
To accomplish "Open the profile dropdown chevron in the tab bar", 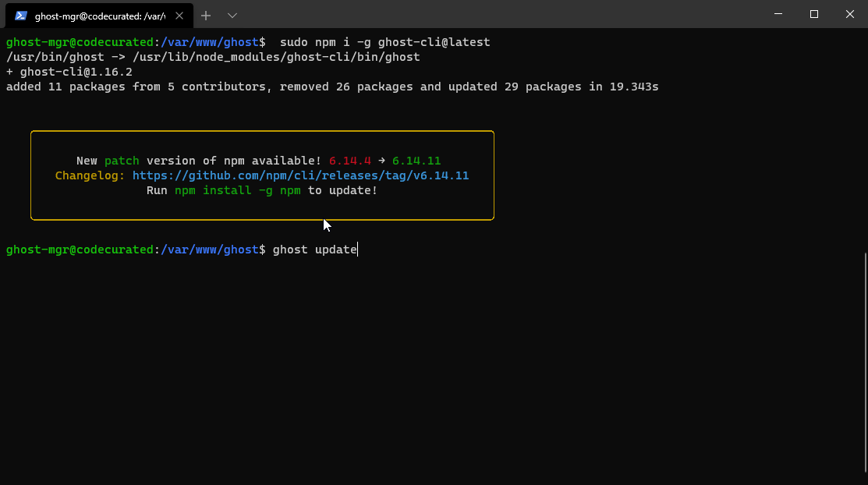I will tap(232, 16).
